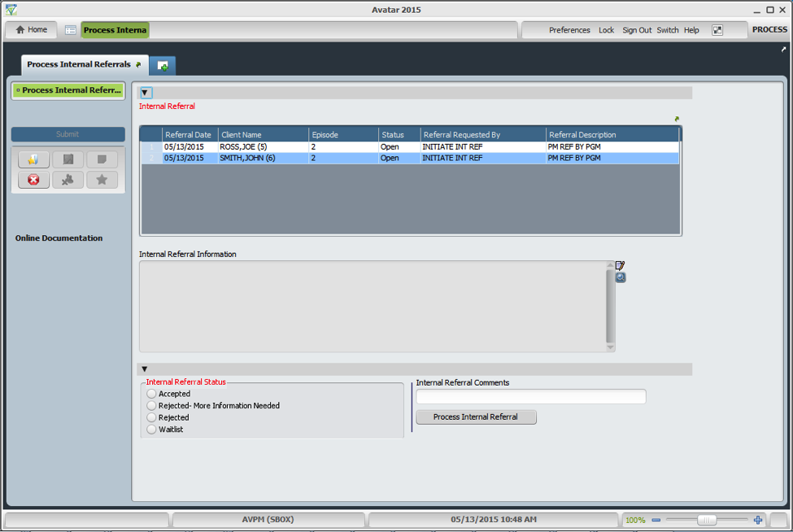Viewport: 793px width, 532px height.
Task: Click the add-to-favorites icon with the yellow star
Action: tap(33, 159)
